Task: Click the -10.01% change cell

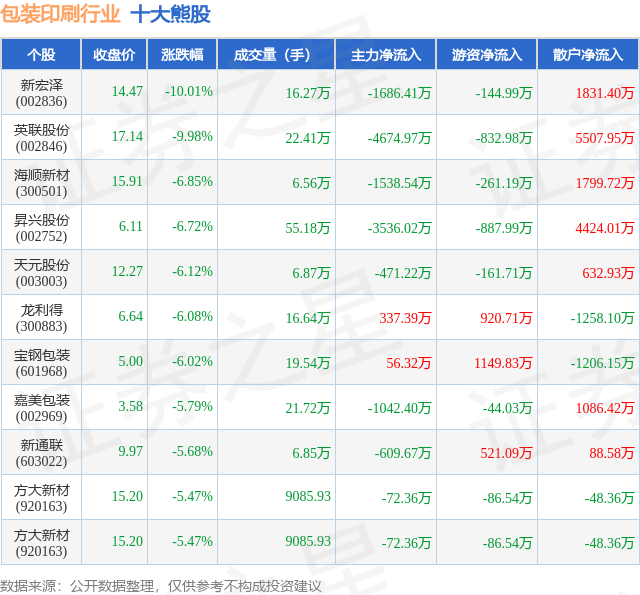Action: coord(189,91)
